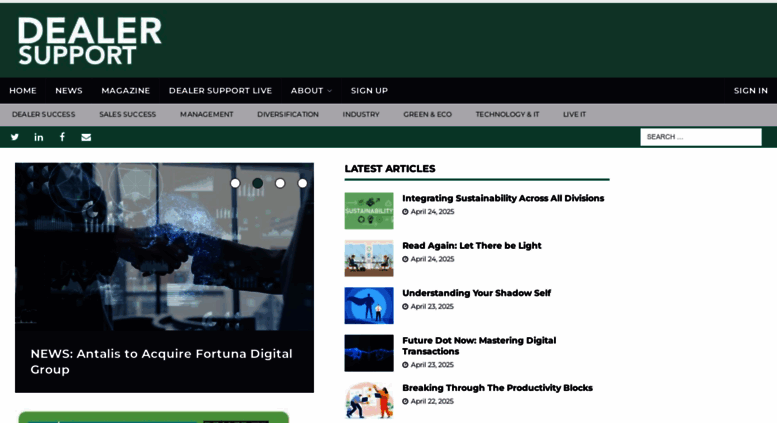Open Green & Eco category
The image size is (777, 423).
pos(428,114)
